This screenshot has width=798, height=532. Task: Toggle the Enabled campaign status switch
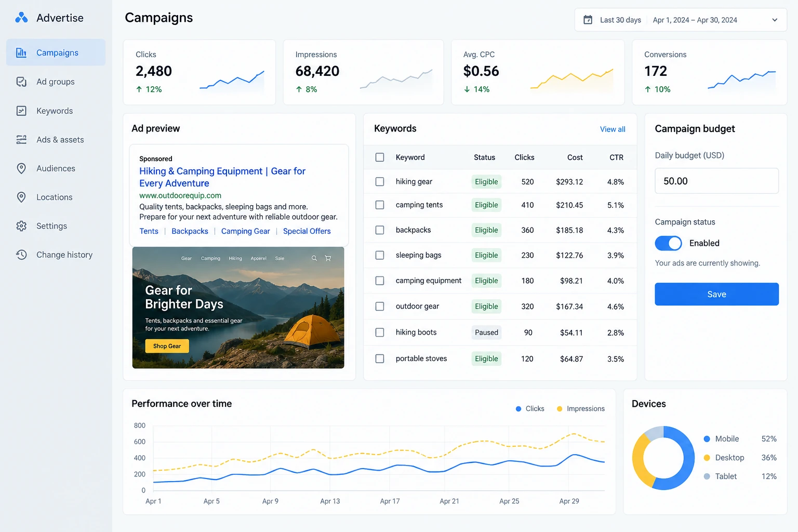[x=668, y=243]
